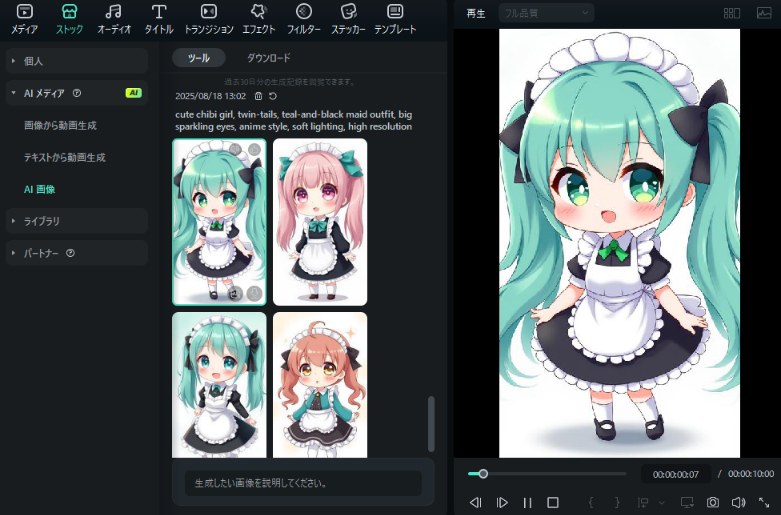Click the AI badge in AI メディア row
The image size is (781, 515).
133,93
